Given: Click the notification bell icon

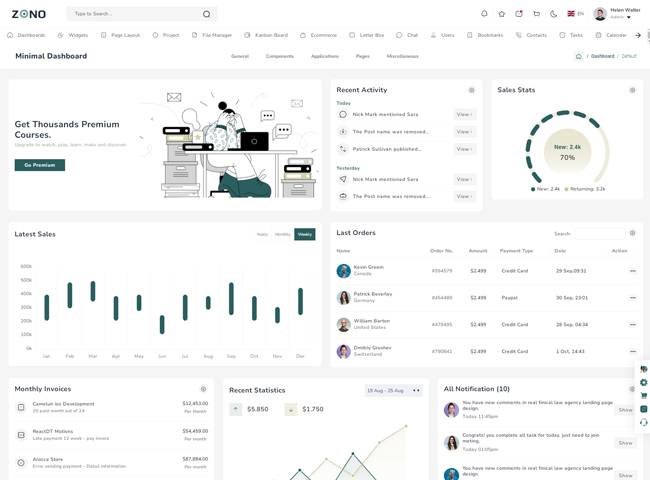Looking at the screenshot, I should point(485,14).
